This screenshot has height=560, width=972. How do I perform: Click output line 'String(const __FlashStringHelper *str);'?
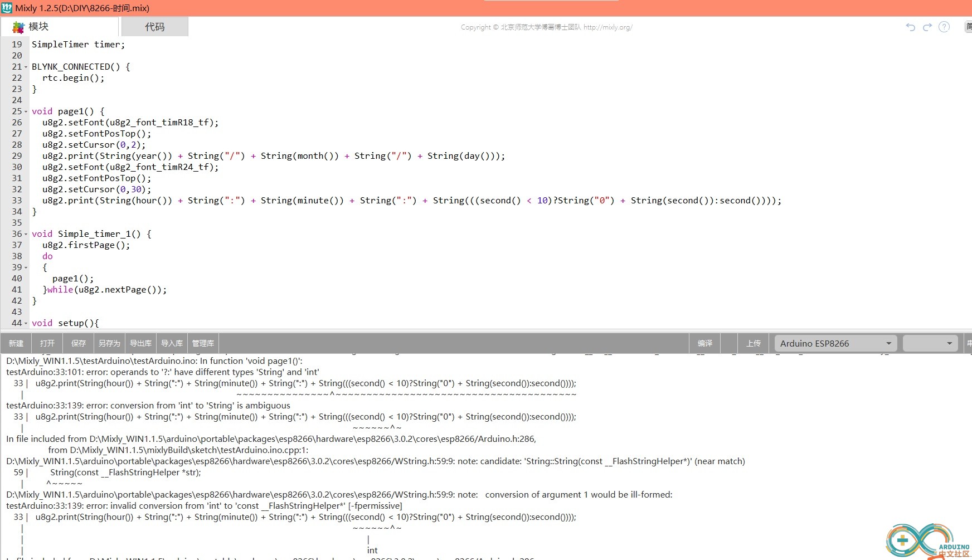coord(125,473)
